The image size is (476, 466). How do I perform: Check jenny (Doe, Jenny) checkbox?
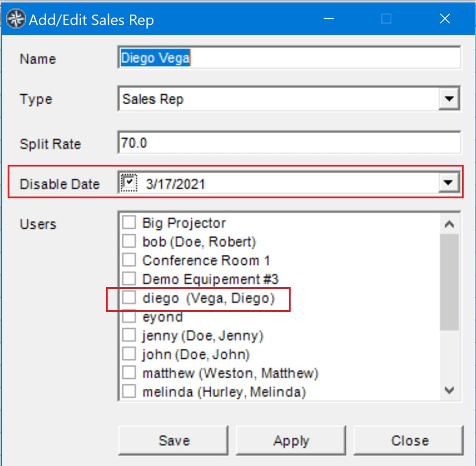pyautogui.click(x=129, y=335)
